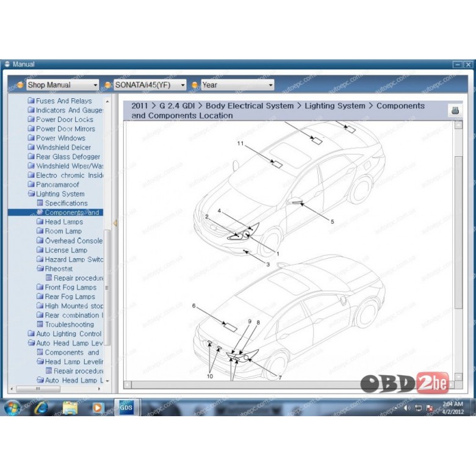Click the tree panel horizontal scrollbar thumb
This screenshot has width=476, height=476.
[38, 389]
